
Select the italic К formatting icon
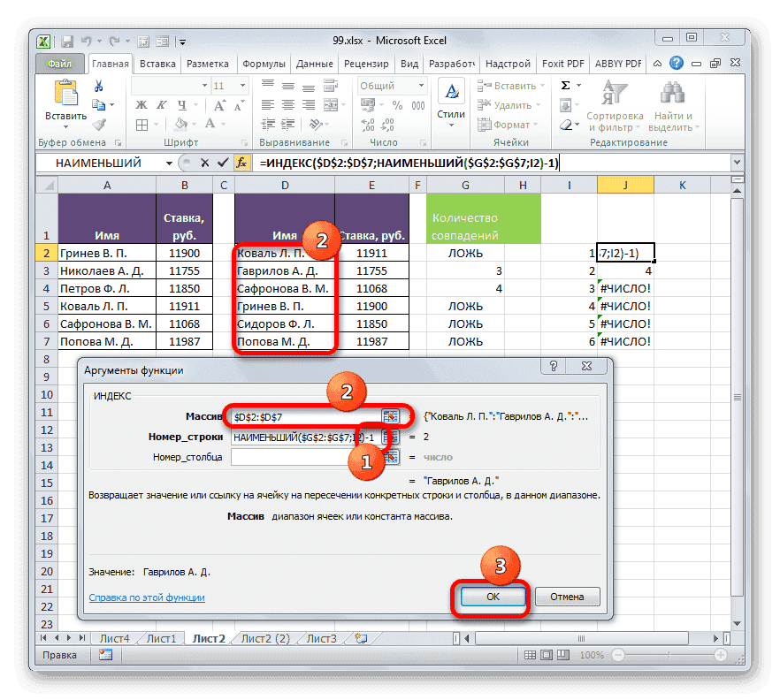pos(162,104)
